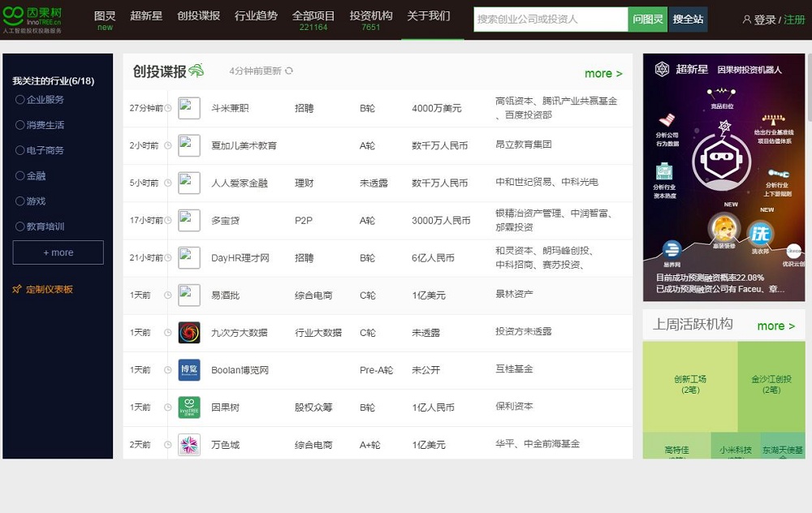
Task: Open the 图灵 new menu item
Action: (x=105, y=20)
